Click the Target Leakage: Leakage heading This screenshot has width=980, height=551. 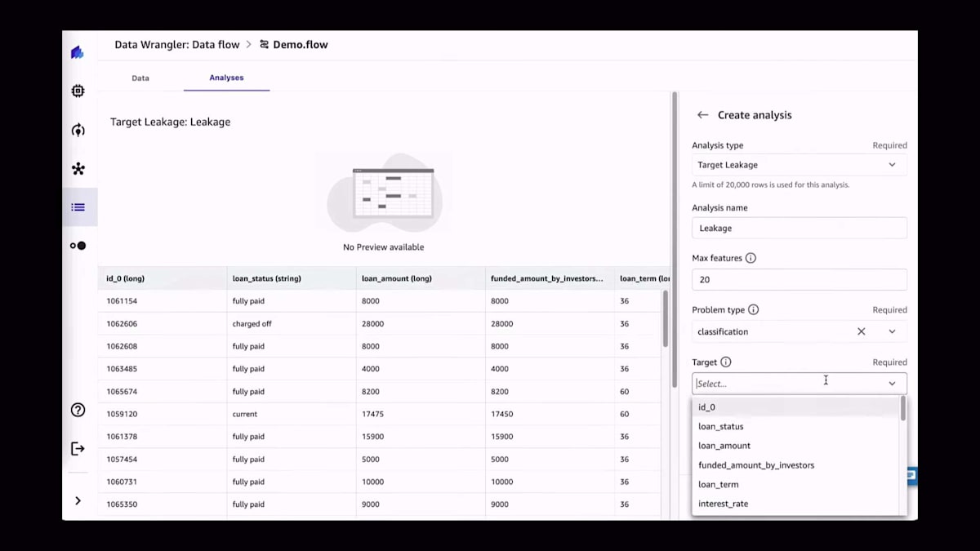170,122
